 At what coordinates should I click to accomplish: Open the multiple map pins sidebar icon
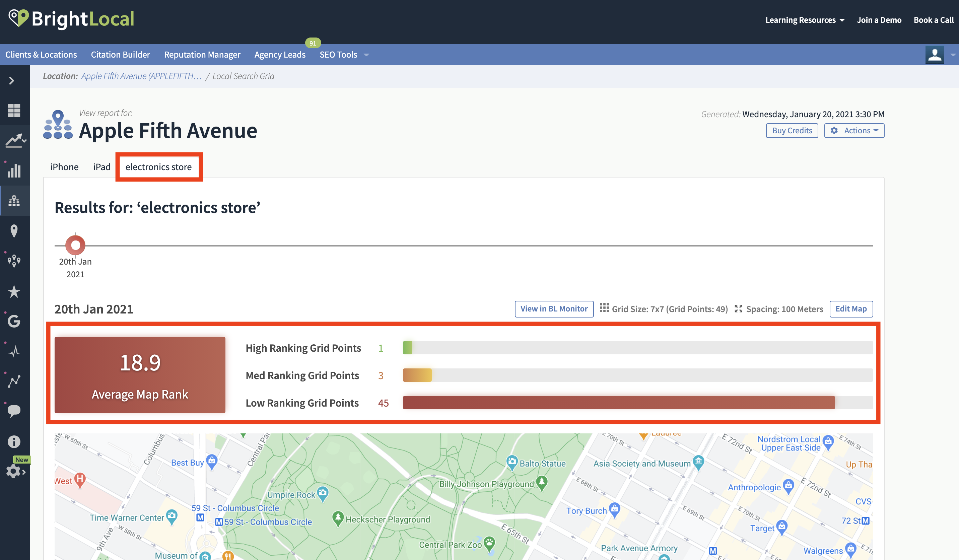coord(14,261)
